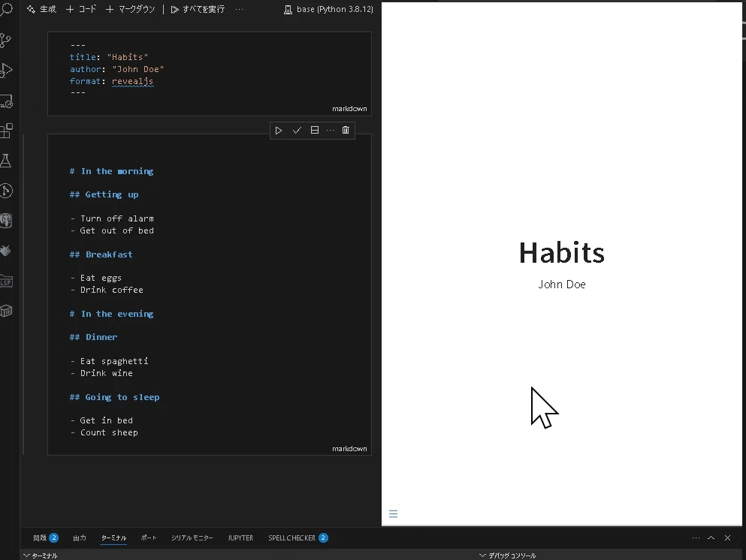Open the Remote Explorer view
Viewport: 746px width, 560px height.
pyautogui.click(x=6, y=101)
